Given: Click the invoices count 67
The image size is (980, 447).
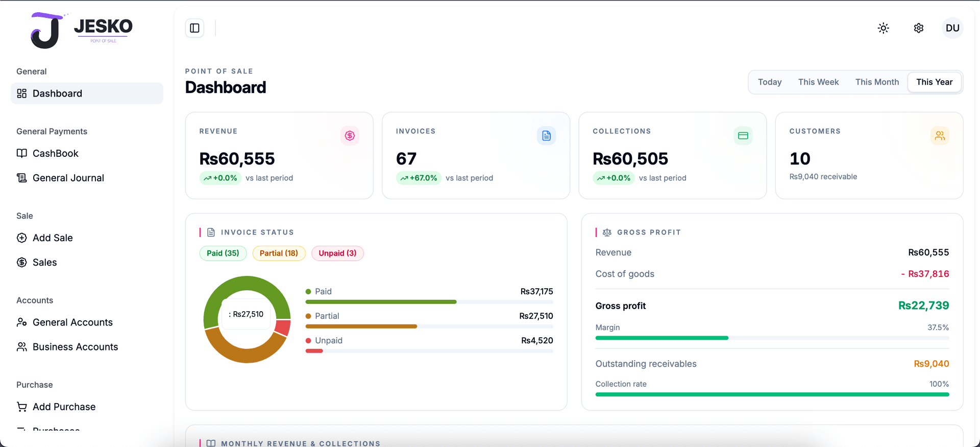Looking at the screenshot, I should pyautogui.click(x=406, y=159).
